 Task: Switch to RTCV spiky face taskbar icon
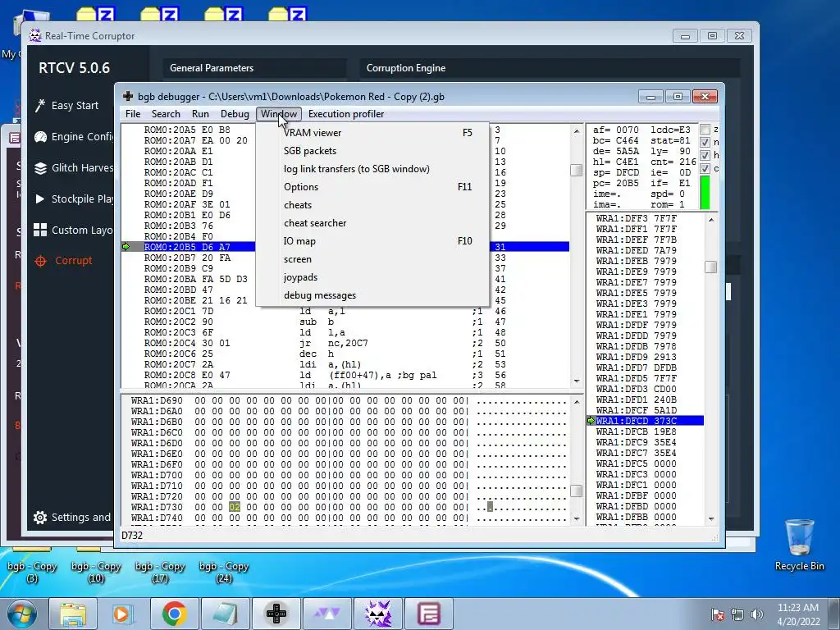[x=377, y=614]
